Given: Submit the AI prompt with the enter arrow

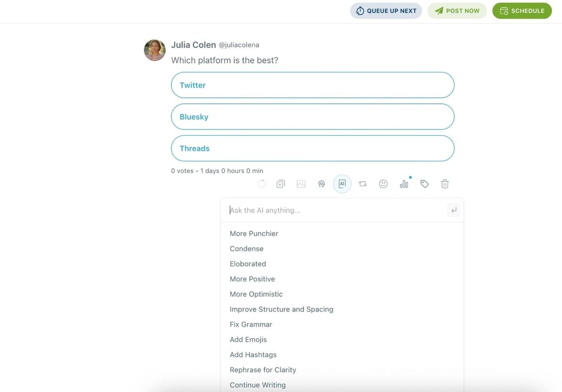Looking at the screenshot, I should point(453,210).
